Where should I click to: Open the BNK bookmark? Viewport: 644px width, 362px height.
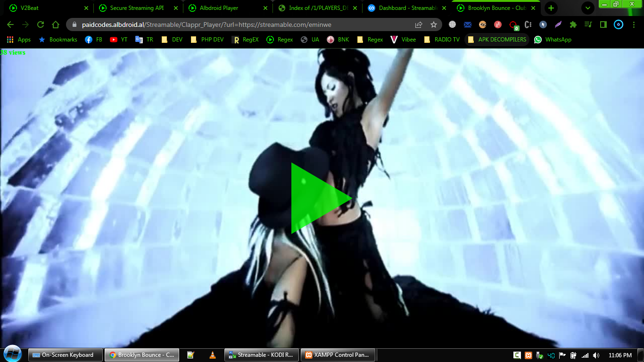pos(338,40)
